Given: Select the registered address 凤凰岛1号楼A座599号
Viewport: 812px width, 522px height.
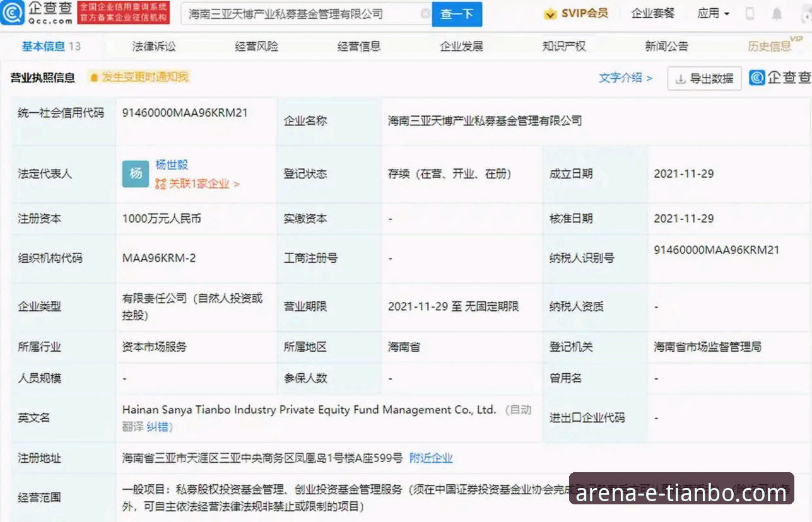Looking at the screenshot, I should click(x=262, y=458).
